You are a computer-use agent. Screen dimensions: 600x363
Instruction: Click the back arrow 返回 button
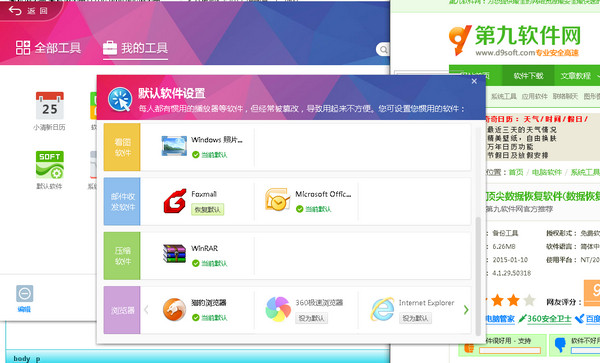[x=28, y=11]
